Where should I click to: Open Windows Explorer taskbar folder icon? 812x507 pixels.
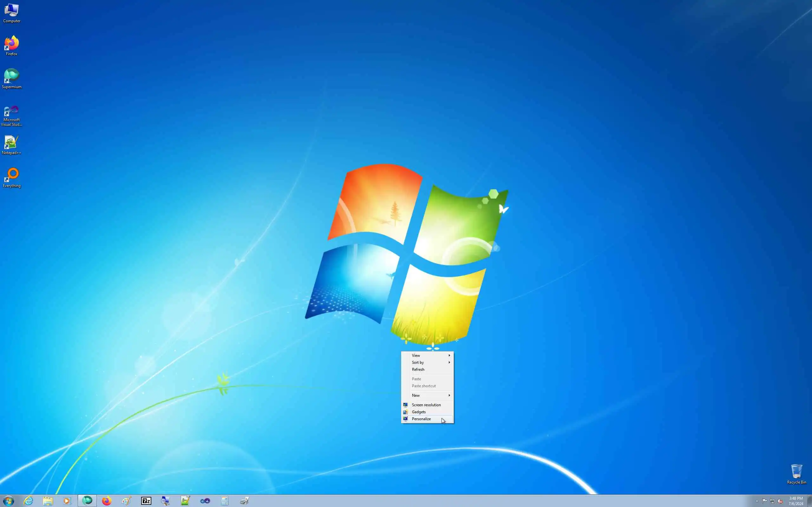(48, 501)
